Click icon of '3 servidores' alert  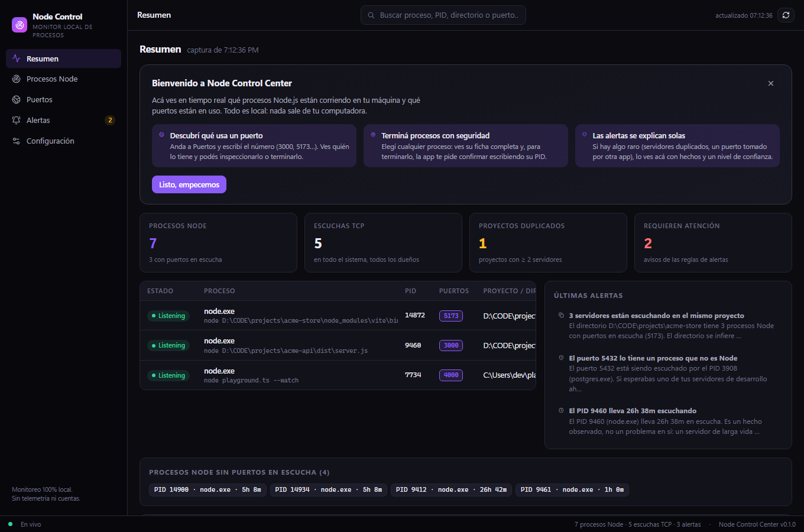(x=561, y=315)
